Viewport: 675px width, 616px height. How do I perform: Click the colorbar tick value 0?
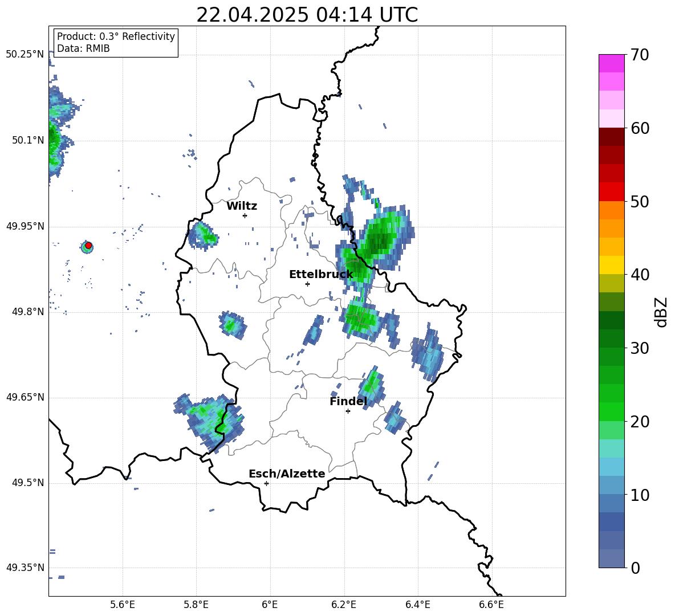click(635, 568)
